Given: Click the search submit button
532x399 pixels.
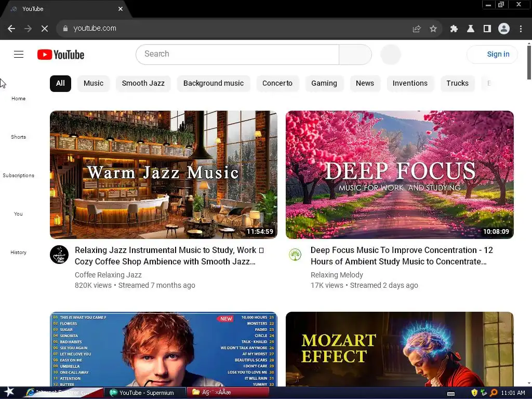Looking at the screenshot, I should (x=355, y=54).
